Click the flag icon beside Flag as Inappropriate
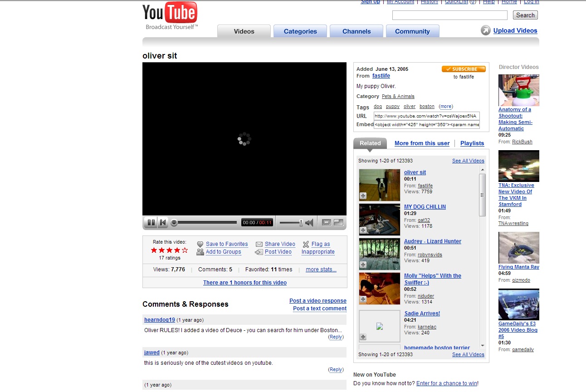The height and width of the screenshot is (392, 586). 306,244
